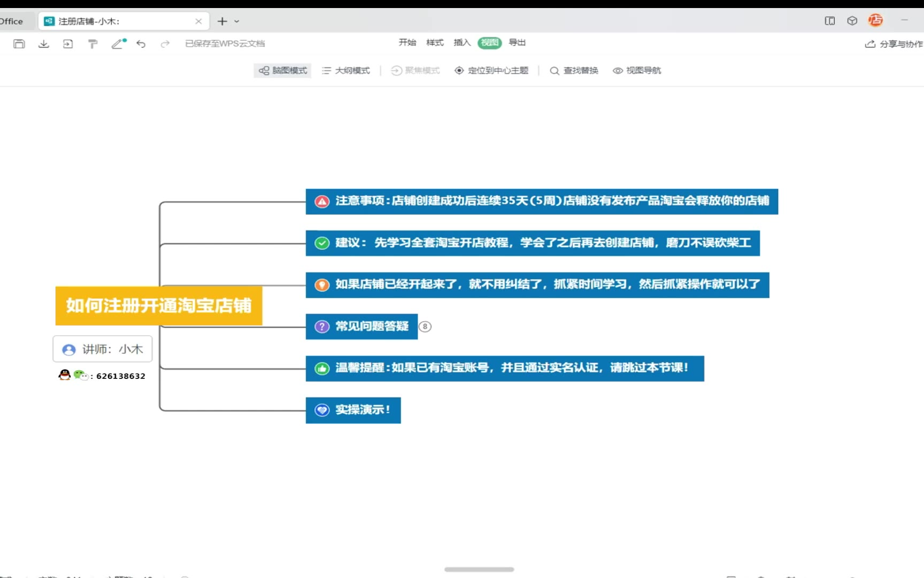Open the 样式 menu tab

point(435,42)
